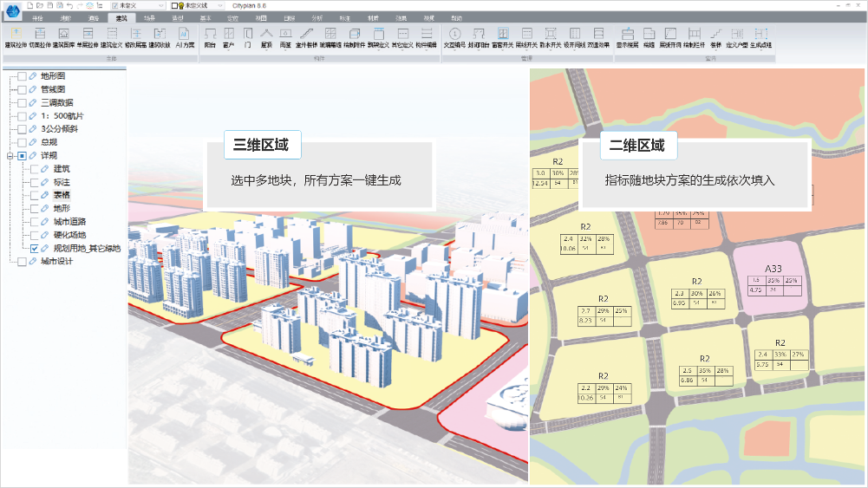Select the 阳台 balcony component
This screenshot has height=488, width=868.
click(x=210, y=37)
